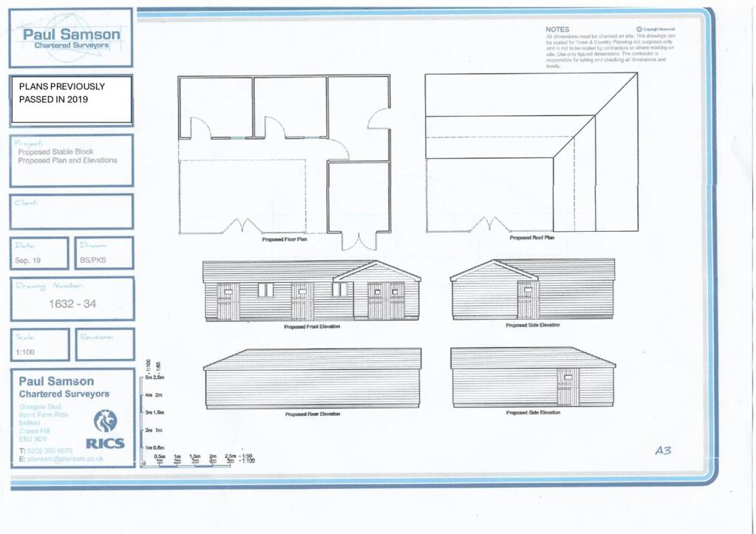The image size is (756, 534).
Task: Click the RICS lion emblem logo
Action: [x=106, y=421]
